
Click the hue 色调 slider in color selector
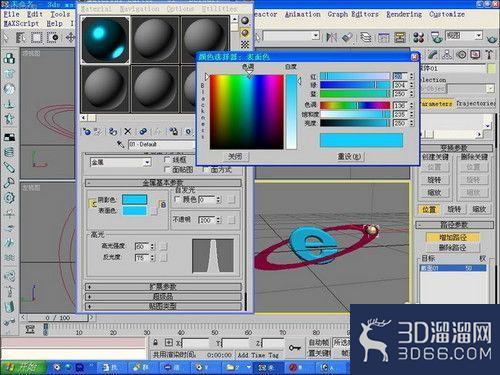[x=355, y=105]
